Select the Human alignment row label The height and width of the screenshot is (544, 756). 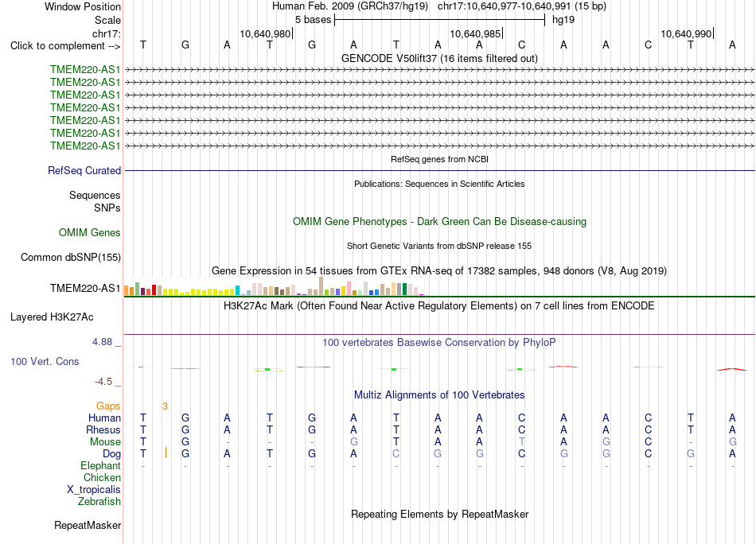click(104, 418)
